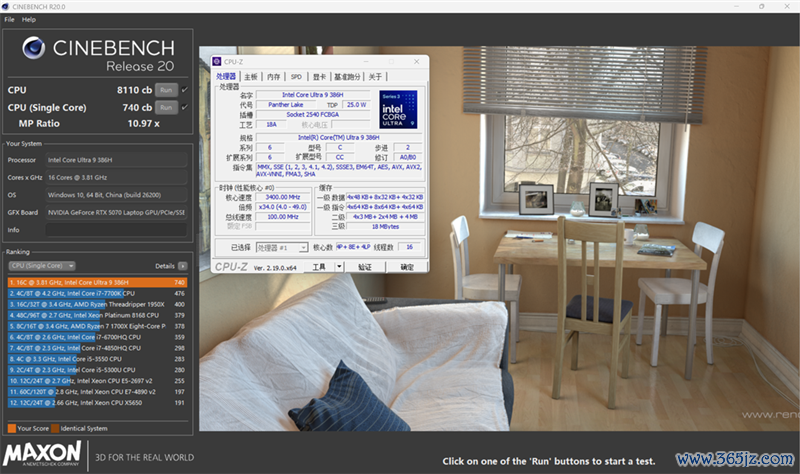
Task: Open the processor selection dropdown in CPU-Z
Action: click(282, 247)
